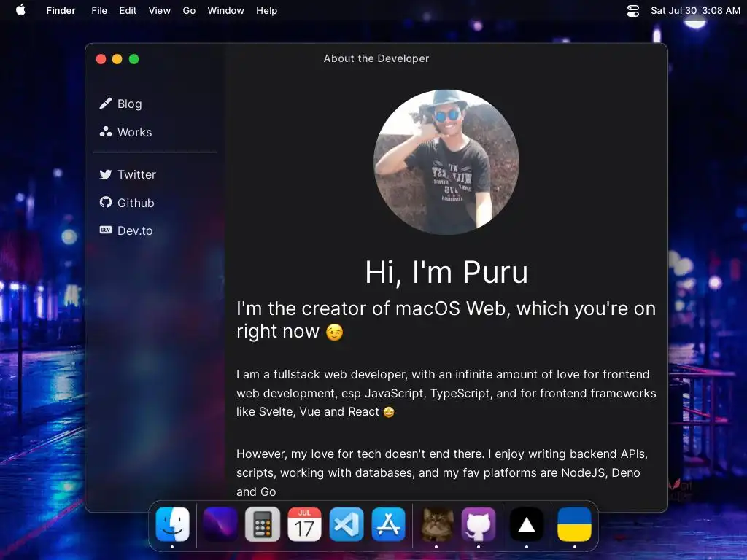Minimize window with the yellow button
The width and height of the screenshot is (747, 560).
pyautogui.click(x=117, y=59)
